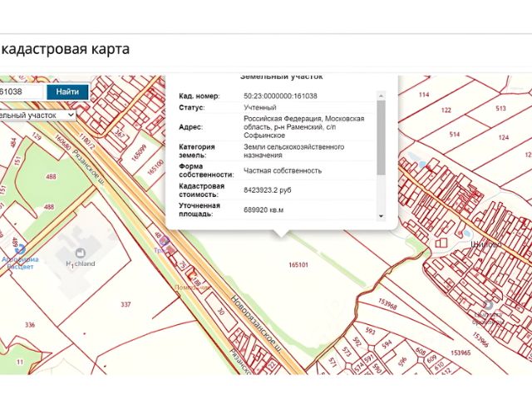Screen dimensions: 532x399
Task: Click the parcel info popup scrollbar thumb
Action: 382,137
